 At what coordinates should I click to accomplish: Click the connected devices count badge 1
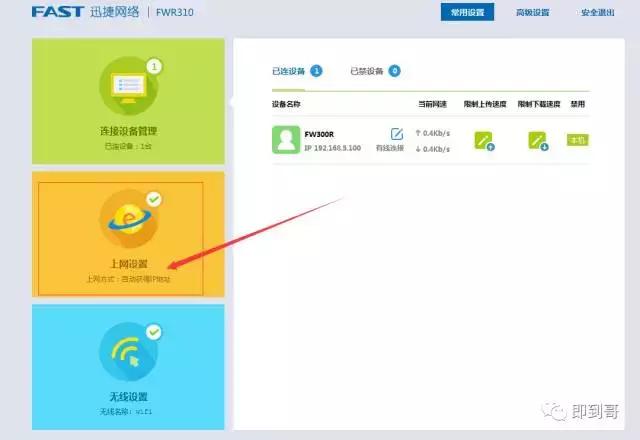316,71
